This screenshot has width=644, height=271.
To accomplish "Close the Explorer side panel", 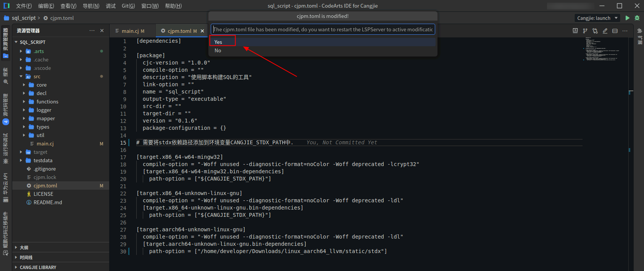I will [x=102, y=31].
